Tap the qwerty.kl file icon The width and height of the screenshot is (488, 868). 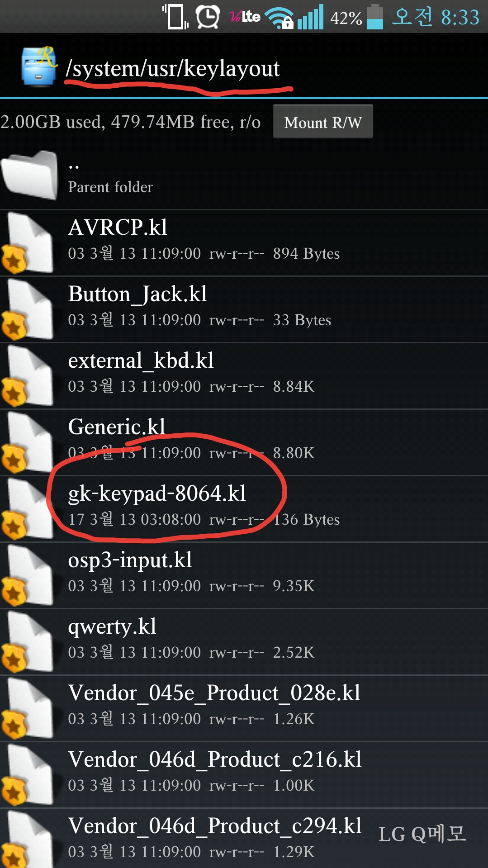pos(27,642)
